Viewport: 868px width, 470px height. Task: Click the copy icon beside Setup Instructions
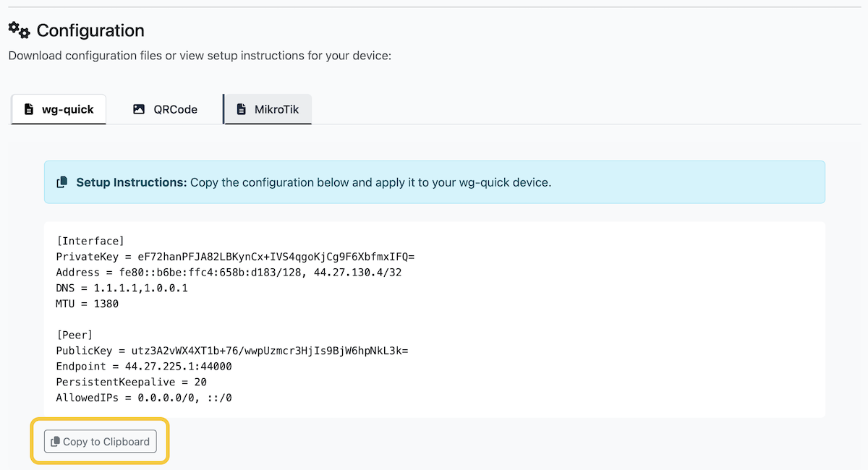coord(63,182)
